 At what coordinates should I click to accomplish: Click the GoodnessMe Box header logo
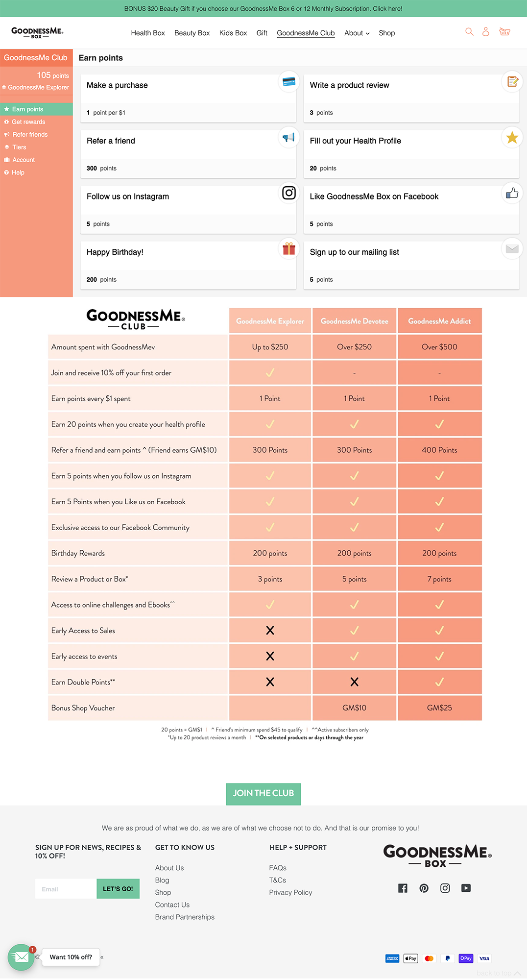[x=37, y=33]
